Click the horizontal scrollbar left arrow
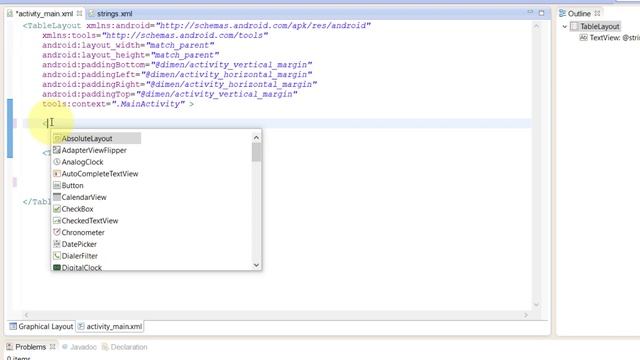The width and height of the screenshot is (640, 360). (27, 315)
